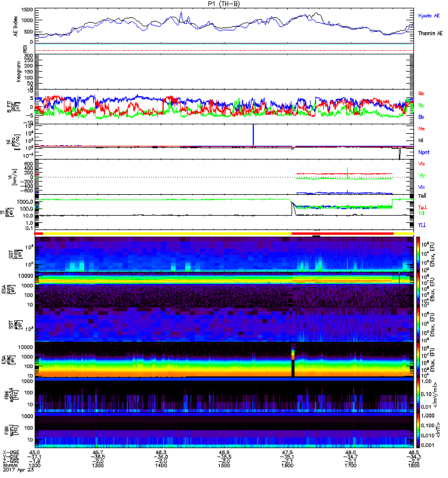Click the green Viy velocity spike near 1700
Image resolution: width=448 pixels, height=478 pixels.
click(x=347, y=173)
